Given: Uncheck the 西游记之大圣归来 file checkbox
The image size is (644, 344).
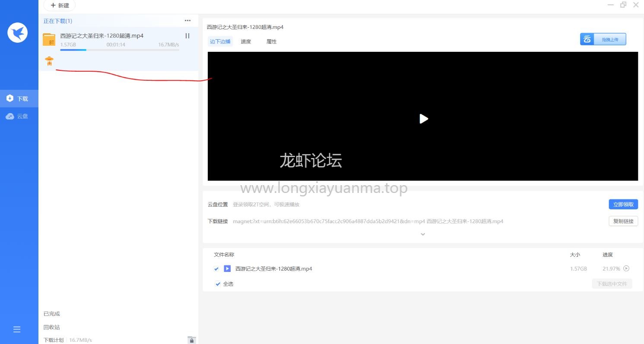Looking at the screenshot, I should tap(216, 269).
